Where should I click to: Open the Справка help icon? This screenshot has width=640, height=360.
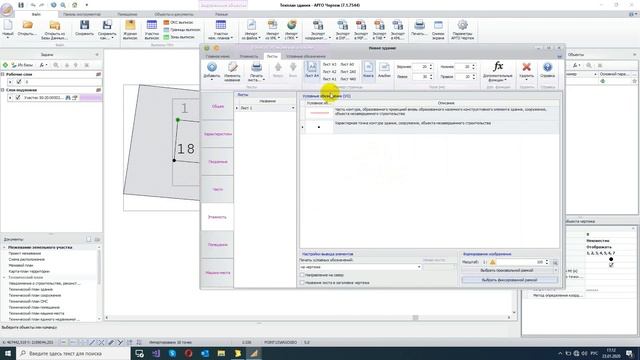[547, 67]
